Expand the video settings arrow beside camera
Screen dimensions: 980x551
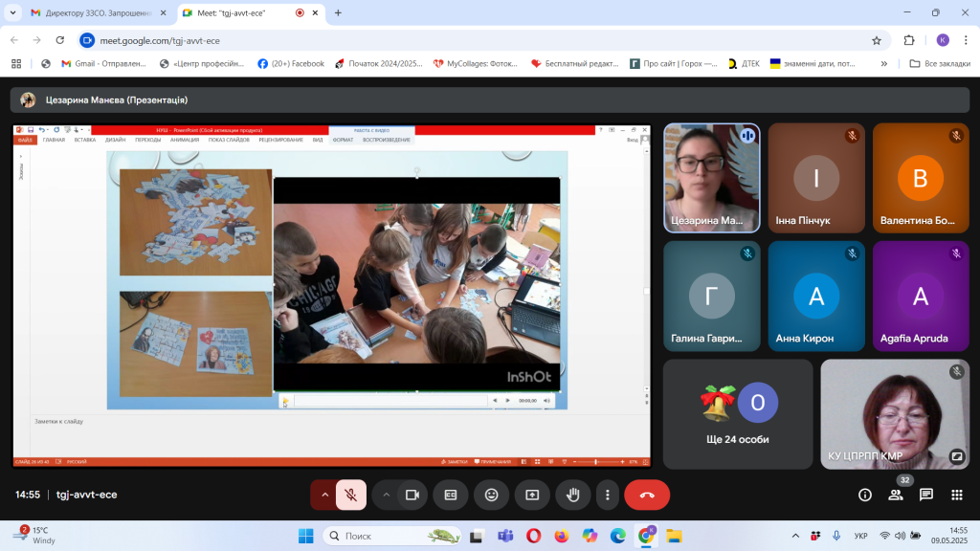coord(387,495)
